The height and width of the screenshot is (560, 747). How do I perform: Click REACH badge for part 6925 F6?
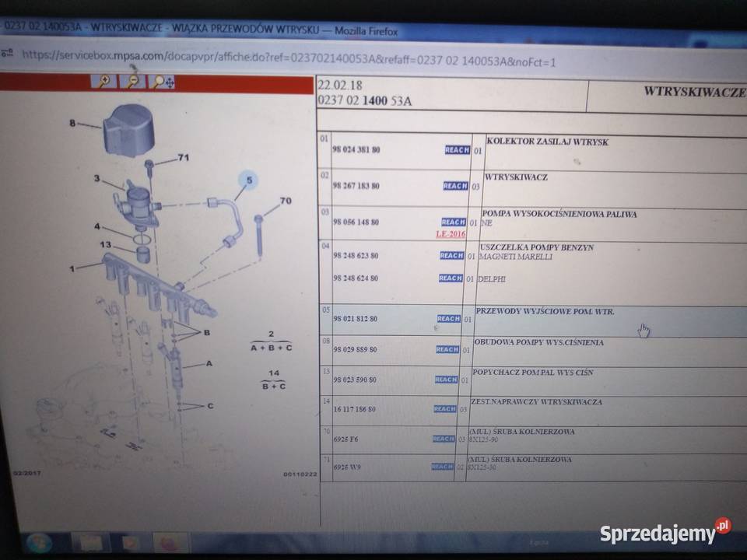pyautogui.click(x=443, y=439)
